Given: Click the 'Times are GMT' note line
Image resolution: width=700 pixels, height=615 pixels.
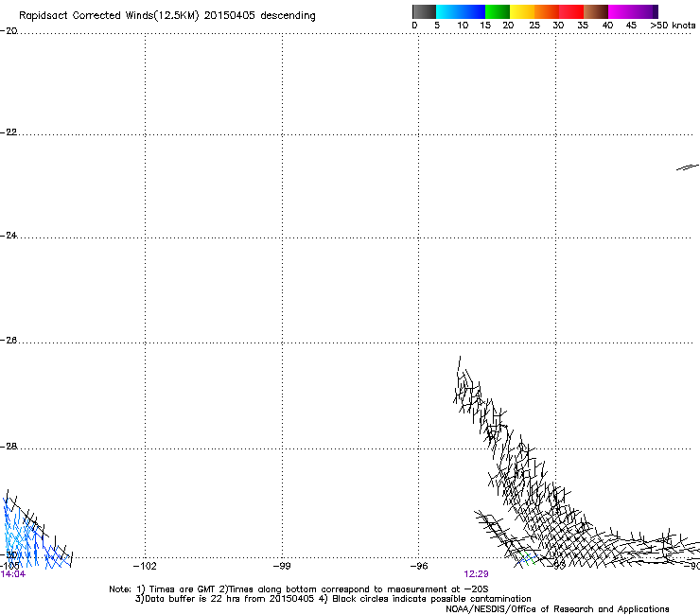Looking at the screenshot, I should pos(298,589).
